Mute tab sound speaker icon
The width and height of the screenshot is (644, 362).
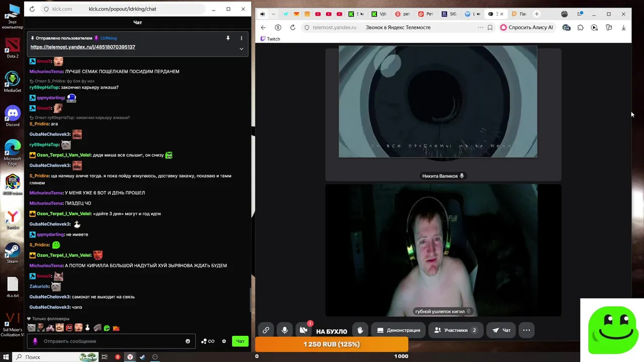(x=262, y=14)
